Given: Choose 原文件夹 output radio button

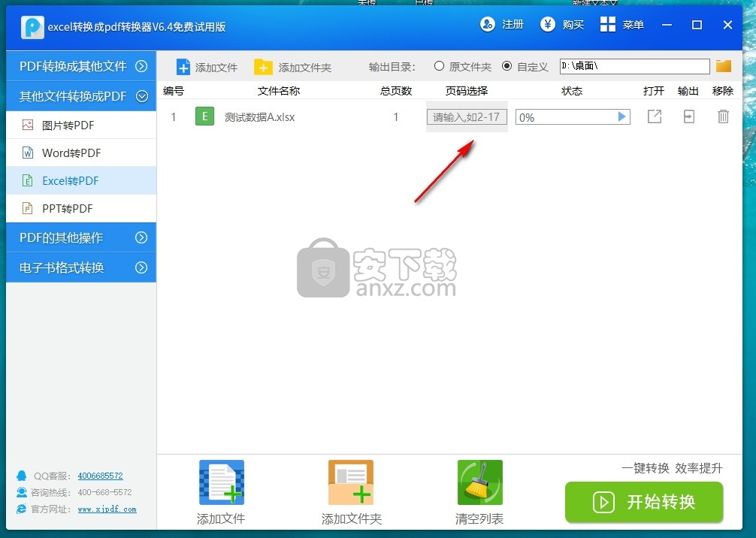Looking at the screenshot, I should 439,66.
